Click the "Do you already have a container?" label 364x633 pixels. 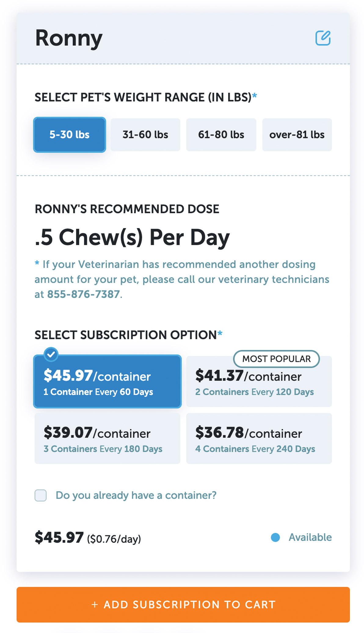(x=136, y=495)
